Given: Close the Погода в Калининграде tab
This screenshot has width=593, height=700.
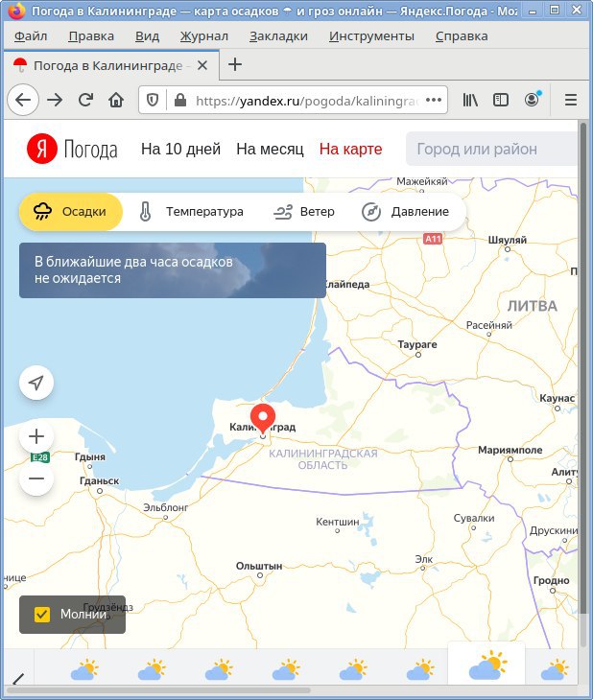Looking at the screenshot, I should click(202, 65).
